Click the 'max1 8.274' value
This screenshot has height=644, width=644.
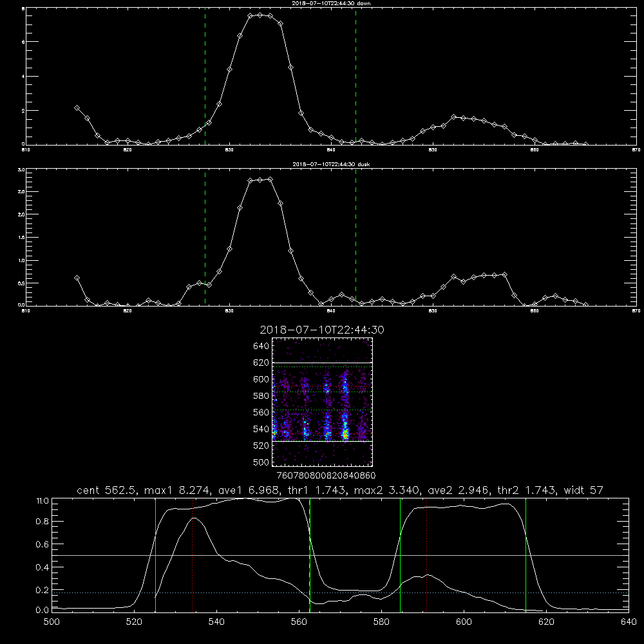178,490
